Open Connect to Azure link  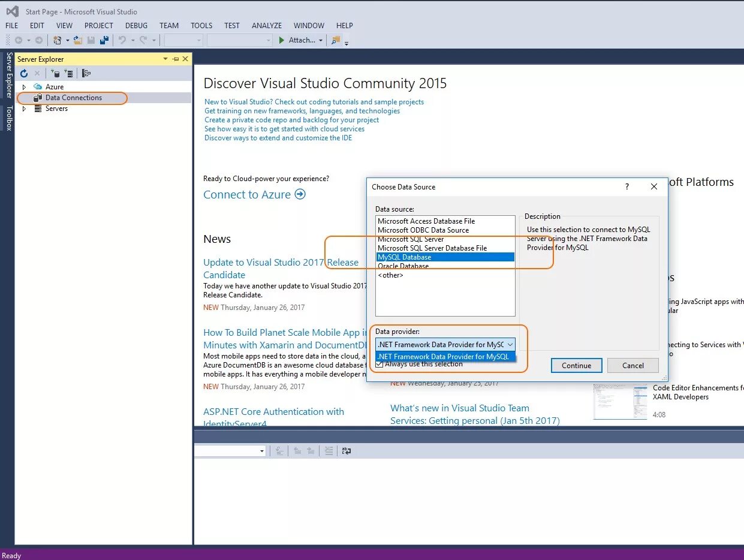coord(247,194)
